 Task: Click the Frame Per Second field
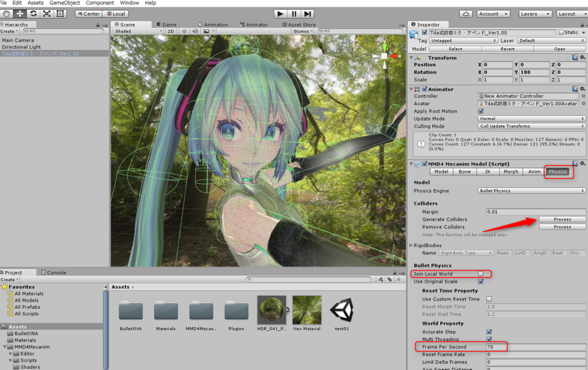tap(536, 347)
